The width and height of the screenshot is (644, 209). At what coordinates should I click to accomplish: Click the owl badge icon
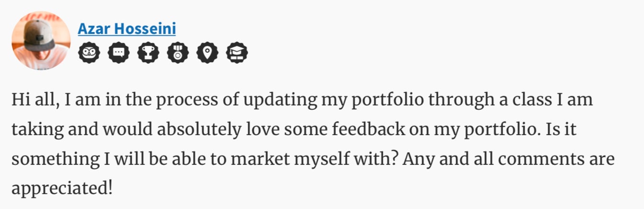[x=89, y=53]
